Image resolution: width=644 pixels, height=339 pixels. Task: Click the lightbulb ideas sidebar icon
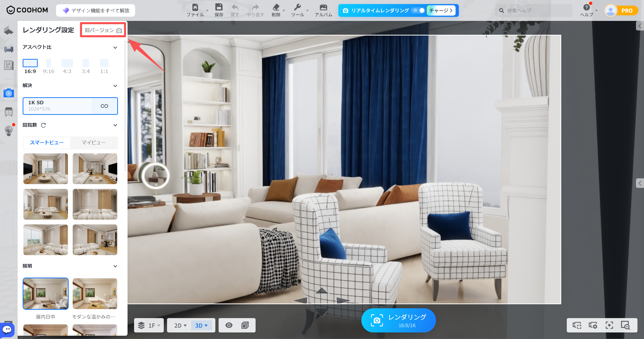point(9,131)
